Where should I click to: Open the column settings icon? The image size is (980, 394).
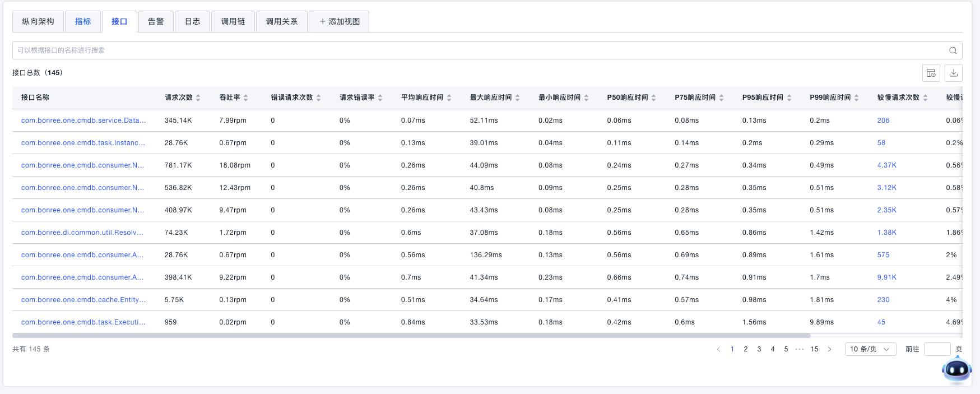931,73
